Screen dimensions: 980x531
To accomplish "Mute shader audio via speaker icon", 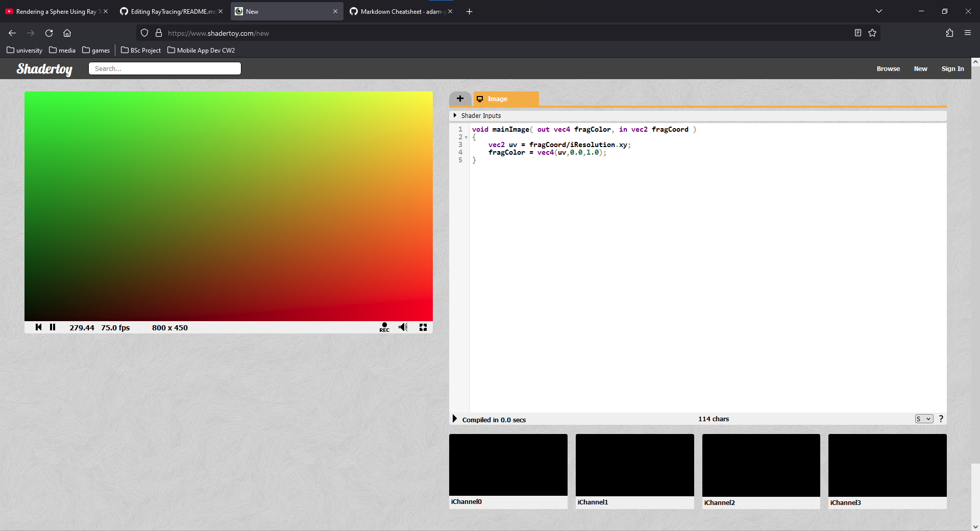I will (403, 327).
